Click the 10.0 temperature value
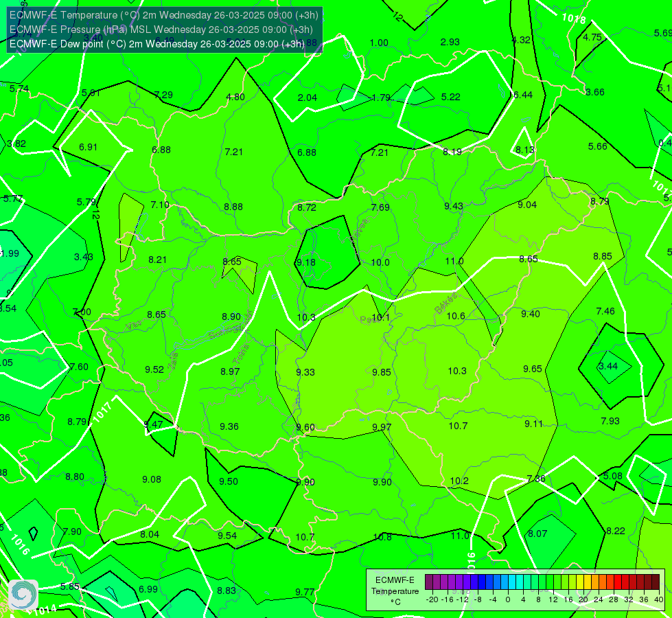672x618 pixels. tap(380, 262)
